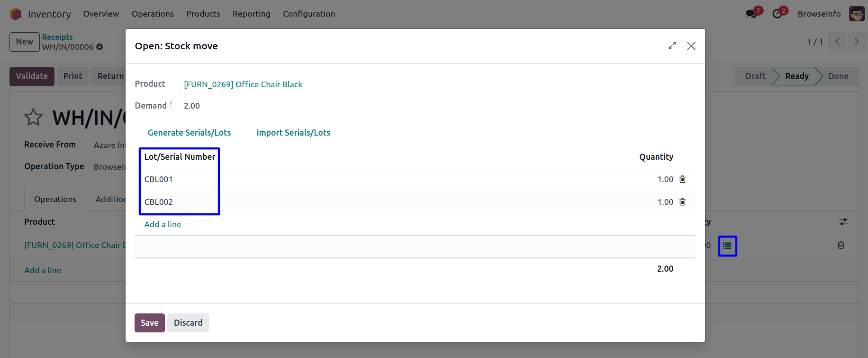Open the Reporting menu

[251, 14]
